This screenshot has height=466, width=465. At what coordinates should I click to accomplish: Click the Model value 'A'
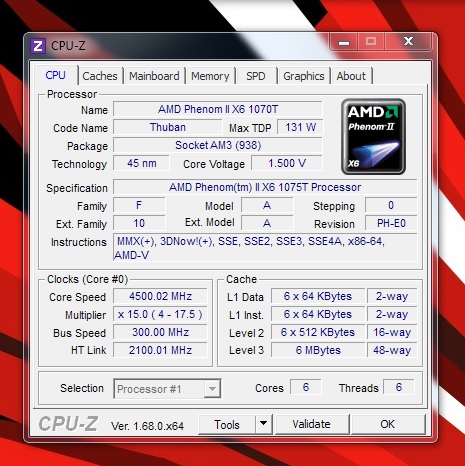click(x=267, y=205)
